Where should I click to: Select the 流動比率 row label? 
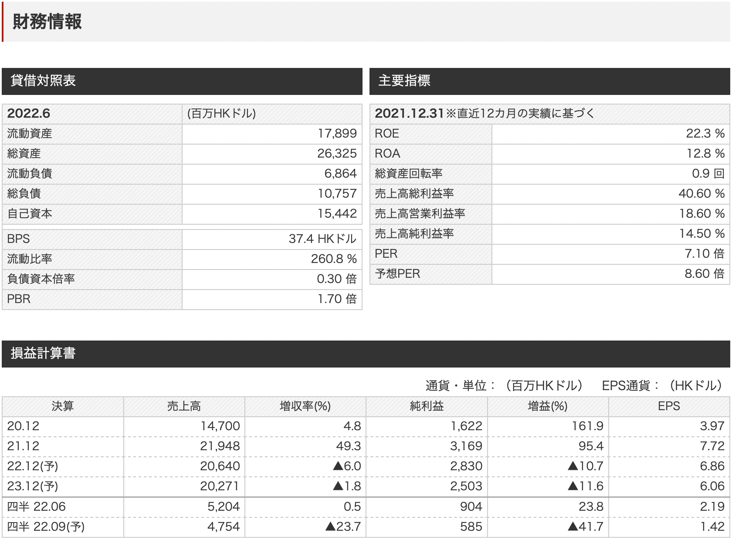click(x=30, y=259)
